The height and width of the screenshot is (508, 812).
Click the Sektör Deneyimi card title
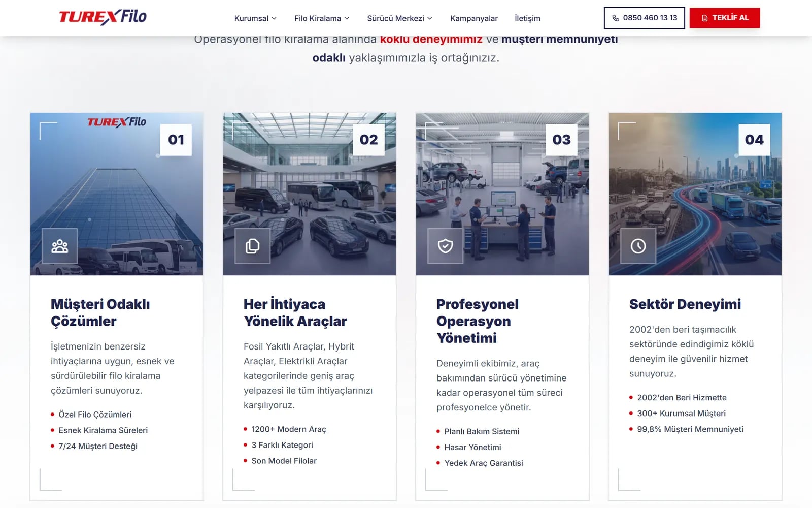point(685,304)
